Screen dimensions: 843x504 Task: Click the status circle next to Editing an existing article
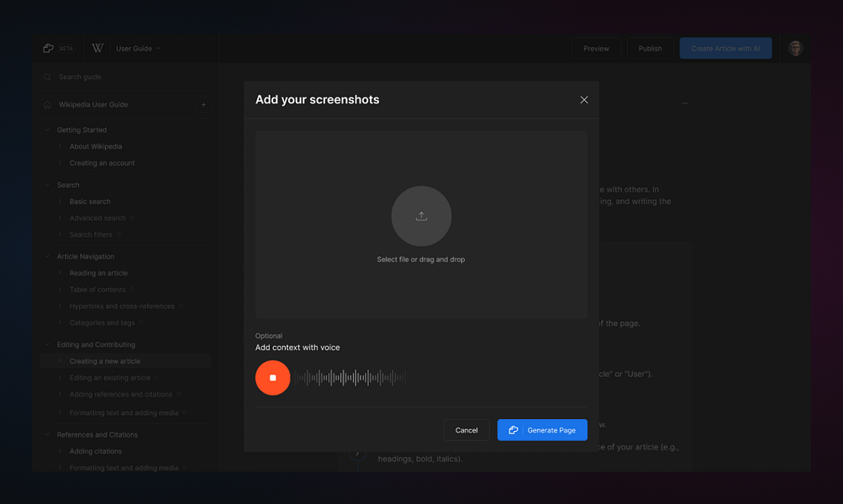(156, 378)
